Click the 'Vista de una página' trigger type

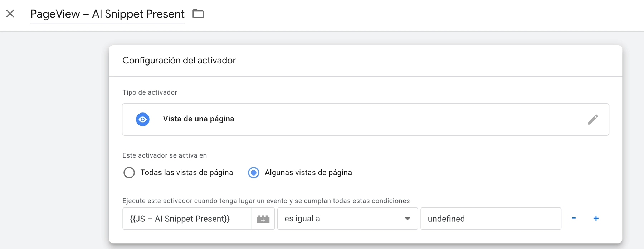199,119
